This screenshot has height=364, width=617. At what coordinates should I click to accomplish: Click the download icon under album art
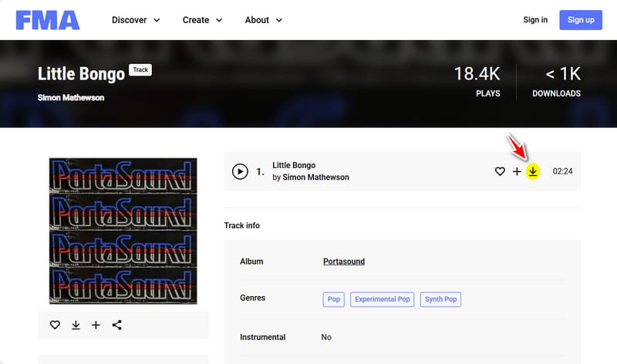pos(76,325)
